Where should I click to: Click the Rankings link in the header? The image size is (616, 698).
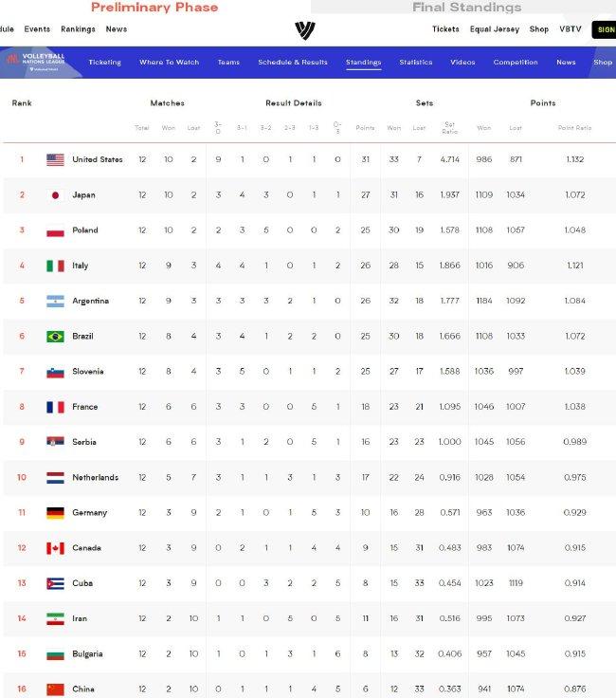tap(78, 29)
